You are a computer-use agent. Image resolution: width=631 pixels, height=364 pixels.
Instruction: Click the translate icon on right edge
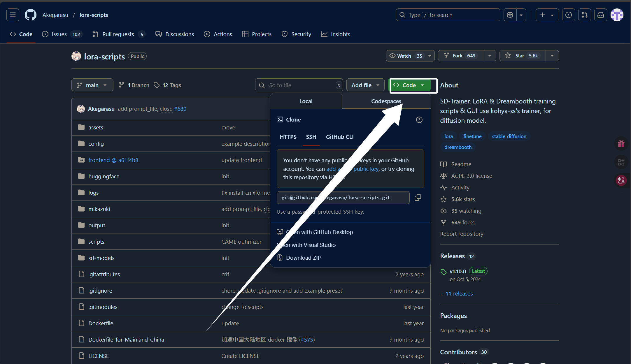coord(621,180)
